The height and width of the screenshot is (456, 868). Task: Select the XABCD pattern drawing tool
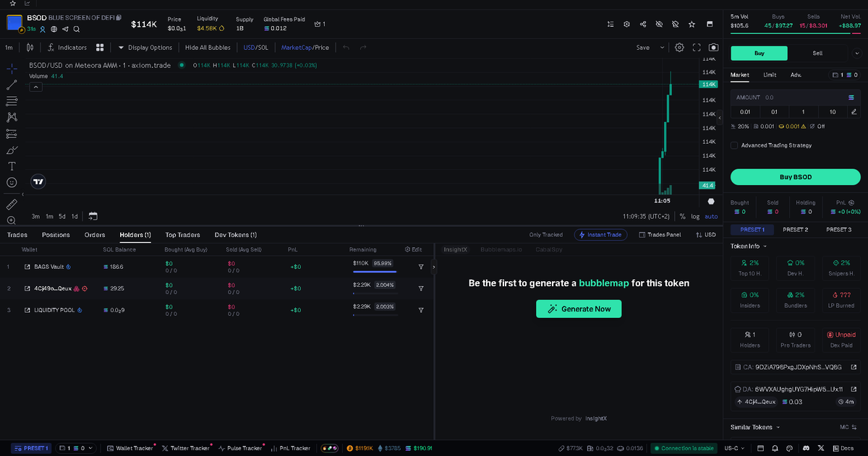[x=12, y=117]
